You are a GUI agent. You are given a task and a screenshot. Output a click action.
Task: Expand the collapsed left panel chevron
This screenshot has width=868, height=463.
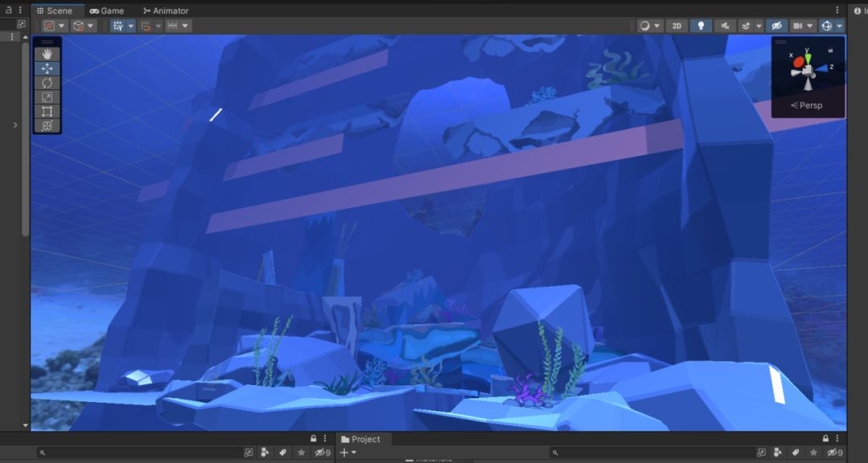click(x=15, y=125)
